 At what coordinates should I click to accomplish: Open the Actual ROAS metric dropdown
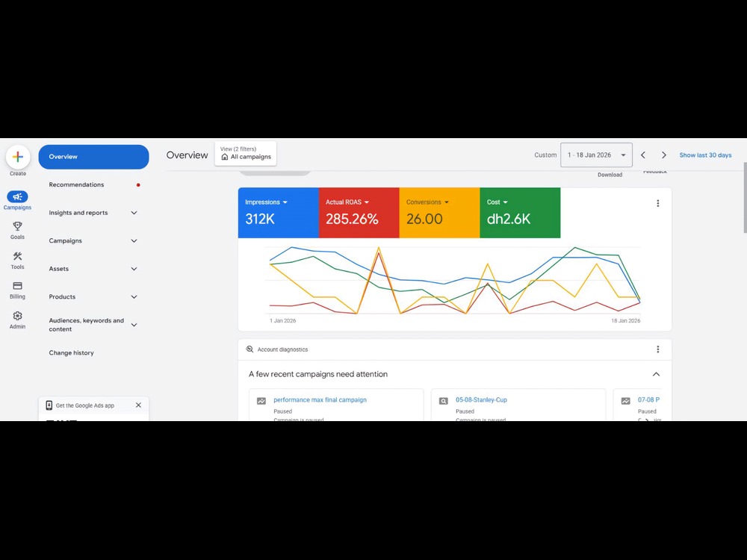(x=347, y=202)
